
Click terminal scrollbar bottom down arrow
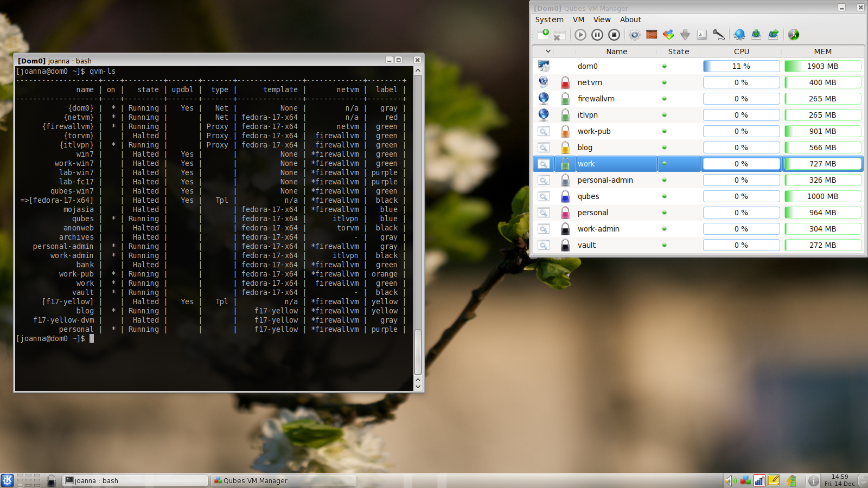point(418,387)
